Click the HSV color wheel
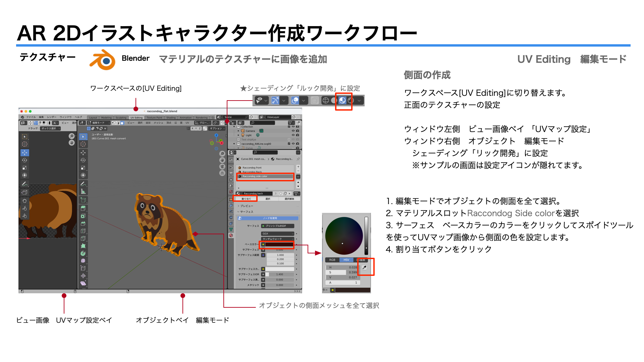Screen dimensions: 644x362 (x=344, y=236)
